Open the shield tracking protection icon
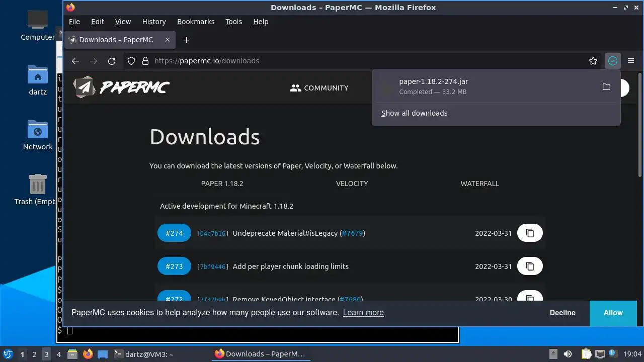The width and height of the screenshot is (644, 362). (131, 61)
